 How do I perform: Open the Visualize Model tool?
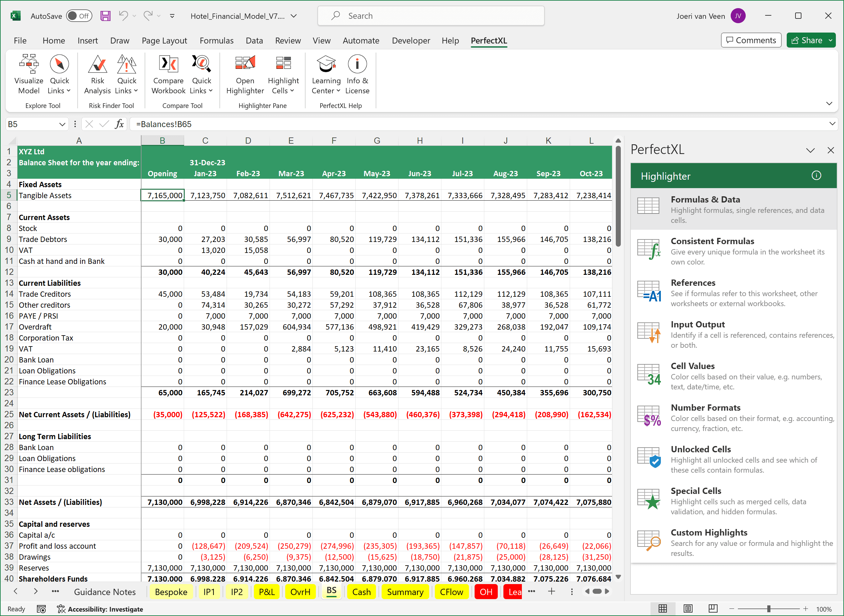[x=29, y=74]
